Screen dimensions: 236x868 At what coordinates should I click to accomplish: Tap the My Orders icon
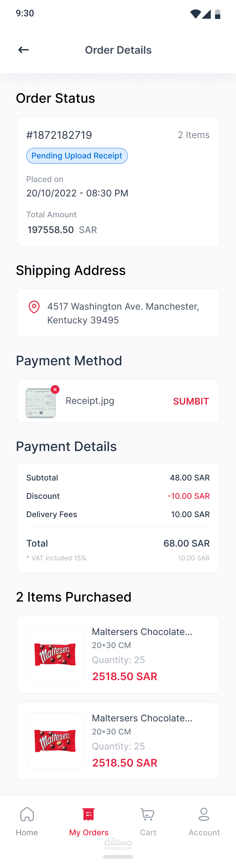(x=88, y=815)
